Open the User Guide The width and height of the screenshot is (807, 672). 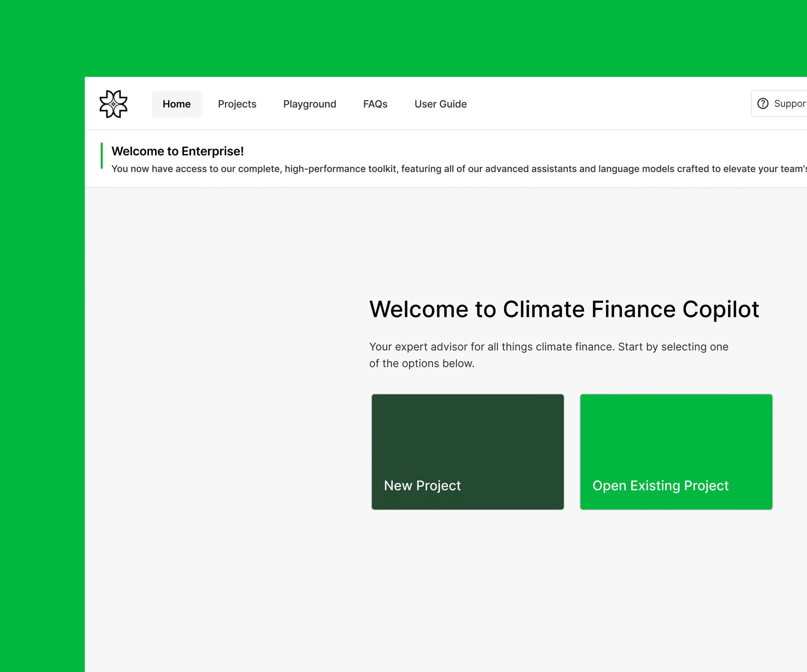pyautogui.click(x=440, y=104)
